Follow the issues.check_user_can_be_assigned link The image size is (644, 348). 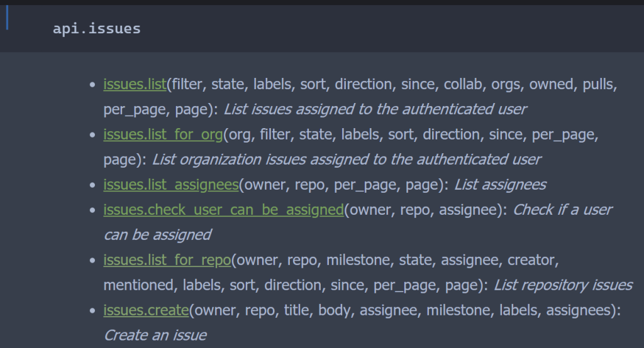point(223,210)
